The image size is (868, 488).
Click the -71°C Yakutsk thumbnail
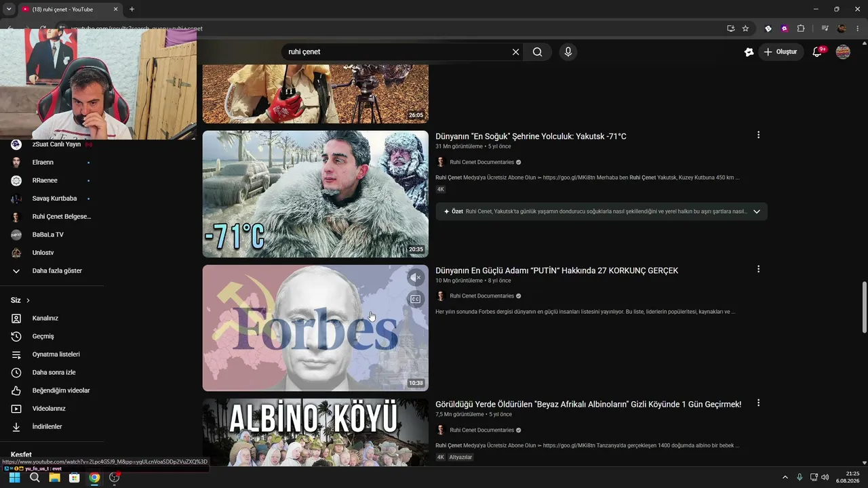point(315,194)
